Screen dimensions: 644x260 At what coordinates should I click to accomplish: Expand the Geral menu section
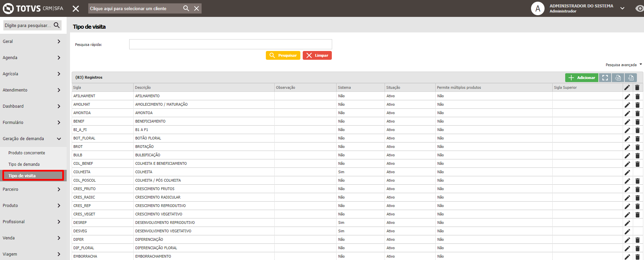click(33, 42)
